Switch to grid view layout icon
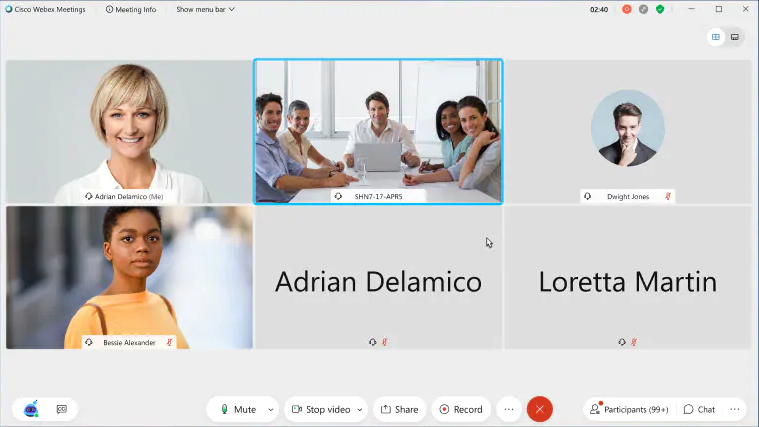Screen dimensions: 759x427 (x=716, y=37)
